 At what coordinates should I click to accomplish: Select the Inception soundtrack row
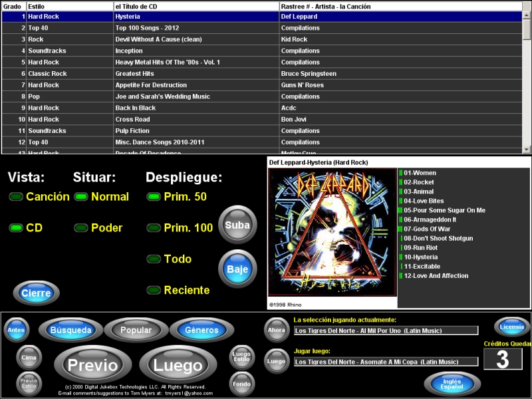262,51
